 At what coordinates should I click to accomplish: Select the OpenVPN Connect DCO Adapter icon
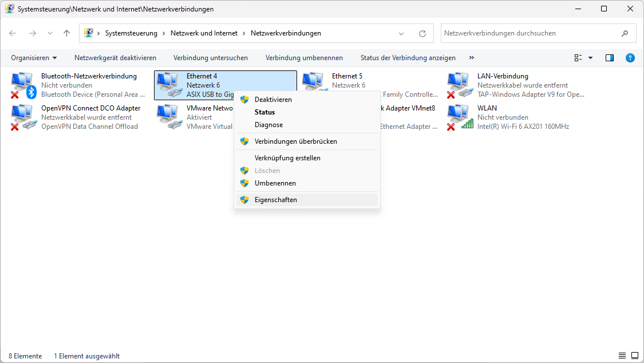(x=23, y=117)
